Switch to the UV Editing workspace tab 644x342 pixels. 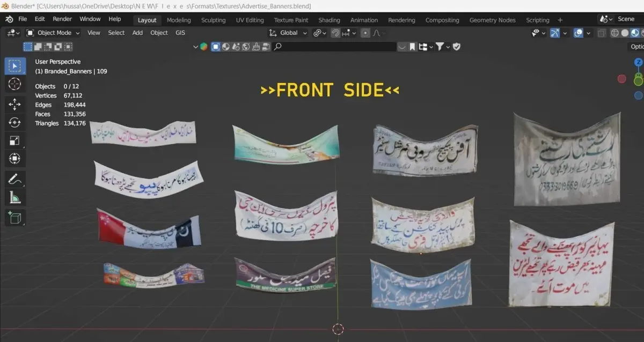pyautogui.click(x=250, y=20)
